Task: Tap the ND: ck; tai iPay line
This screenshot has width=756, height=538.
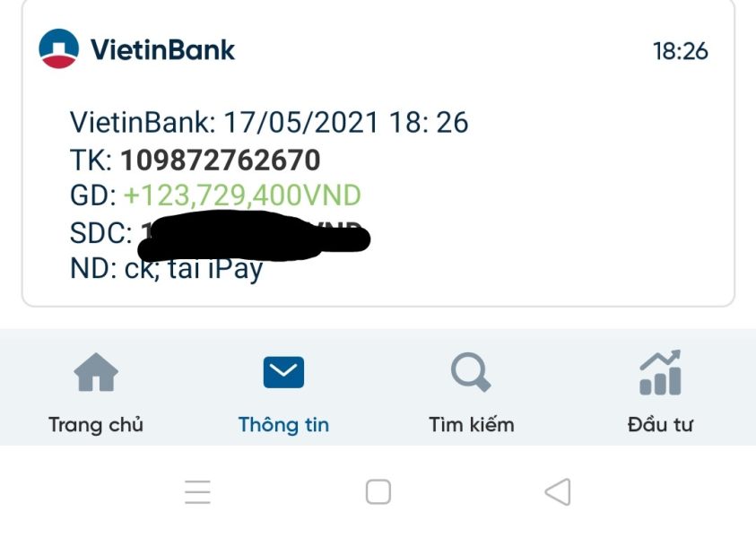Action: click(x=166, y=268)
